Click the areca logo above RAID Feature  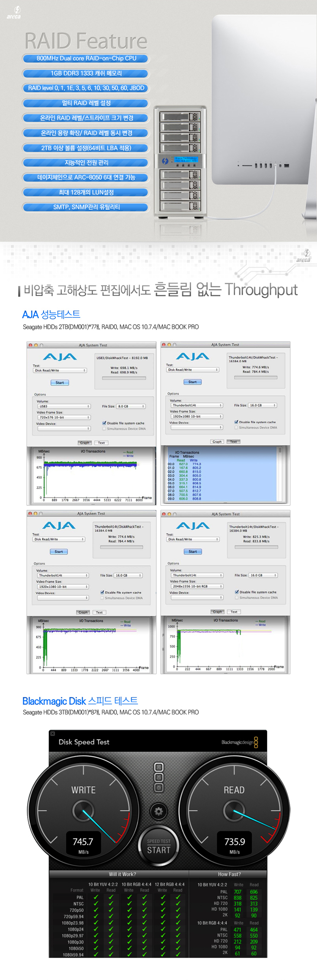click(14, 13)
